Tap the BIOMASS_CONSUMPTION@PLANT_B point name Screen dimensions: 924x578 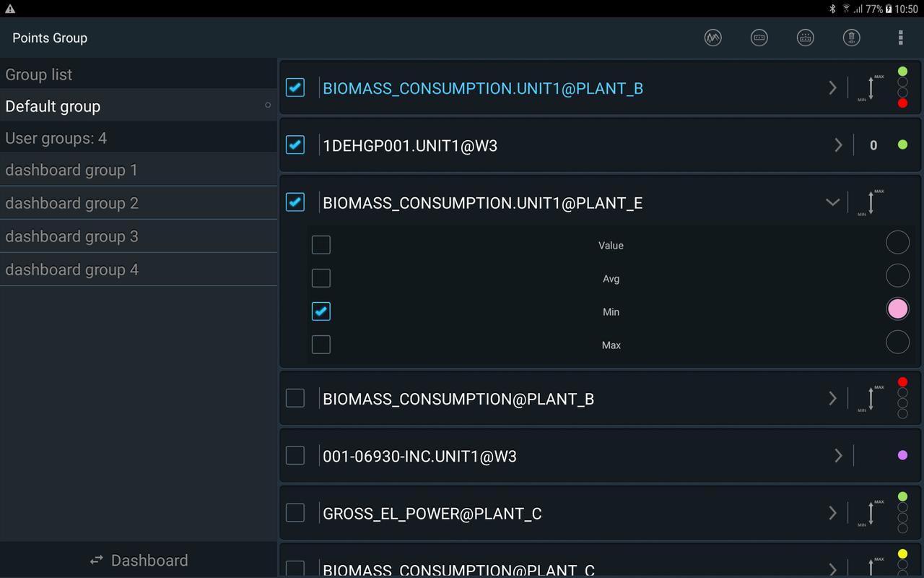pyautogui.click(x=458, y=399)
